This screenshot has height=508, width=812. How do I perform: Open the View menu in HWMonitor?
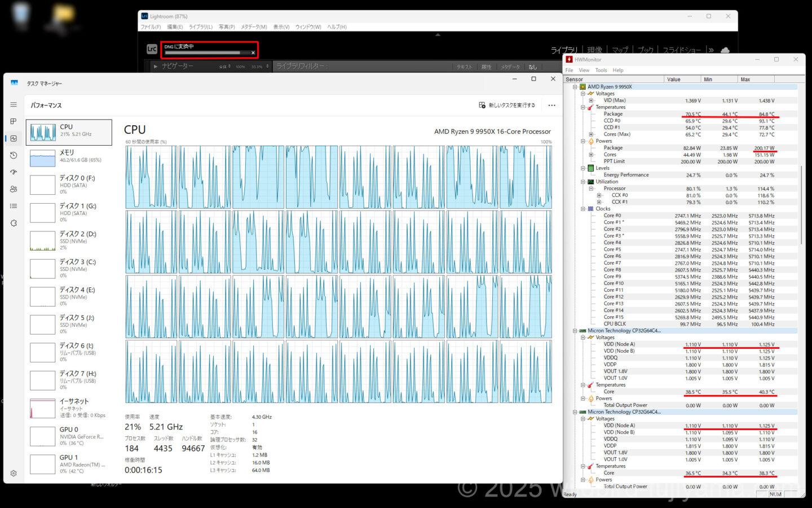click(x=584, y=71)
